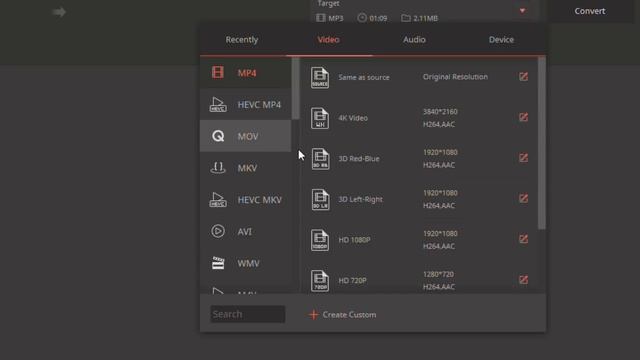Click the 3D Left-Right preset icon

pyautogui.click(x=320, y=200)
